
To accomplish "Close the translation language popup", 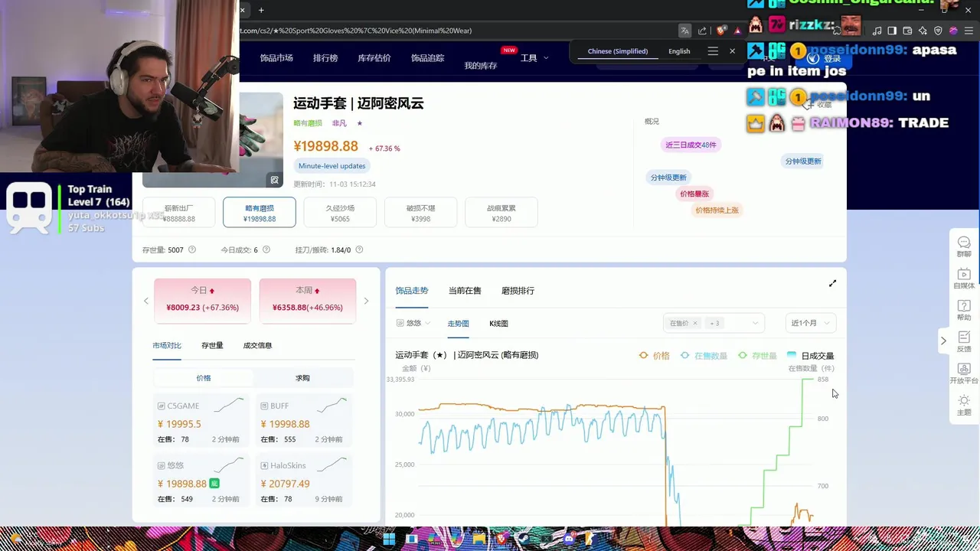I will 732,51.
